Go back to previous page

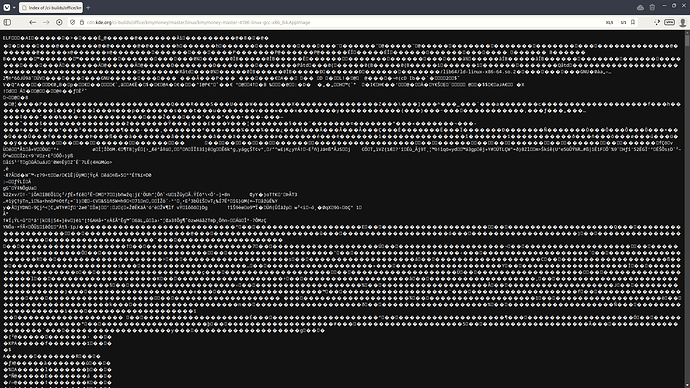pyautogui.click(x=33, y=22)
